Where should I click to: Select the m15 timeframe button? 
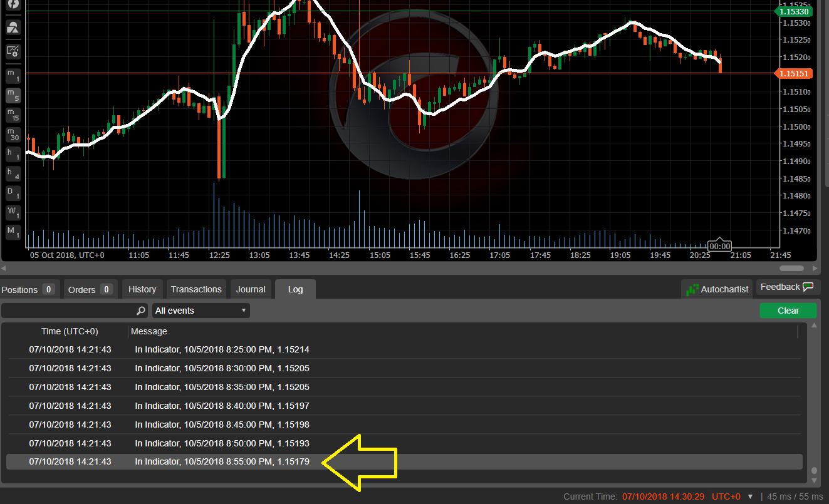point(13,115)
